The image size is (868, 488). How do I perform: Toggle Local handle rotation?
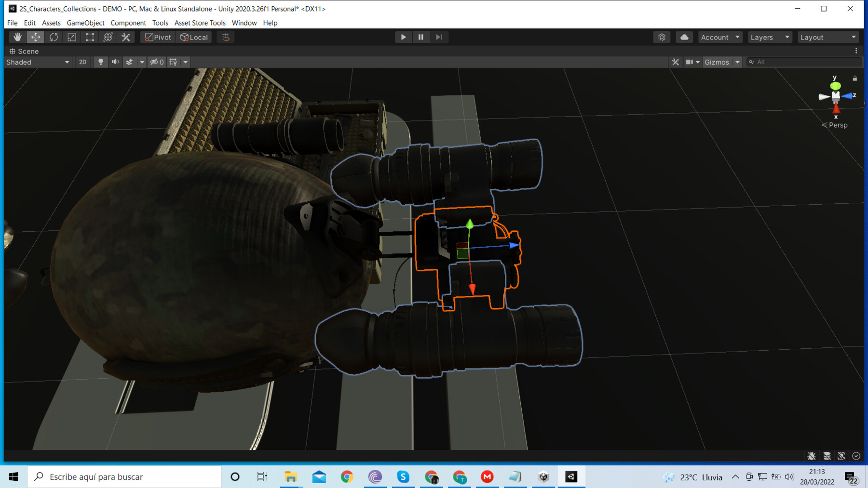click(x=194, y=37)
